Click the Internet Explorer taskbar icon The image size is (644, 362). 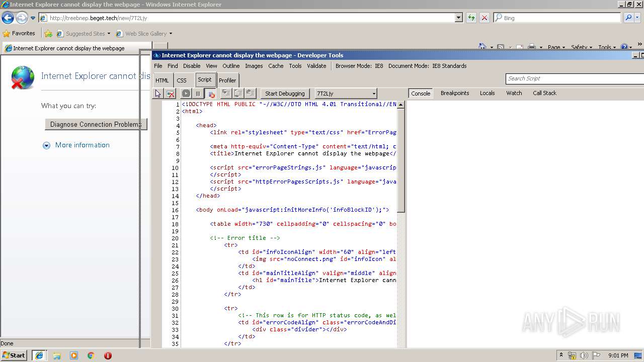point(39,355)
